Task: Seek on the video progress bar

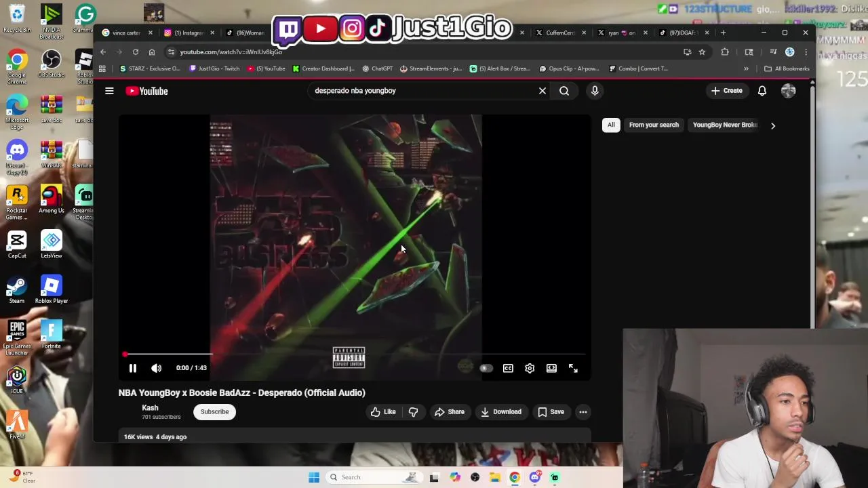Action: tap(355, 354)
